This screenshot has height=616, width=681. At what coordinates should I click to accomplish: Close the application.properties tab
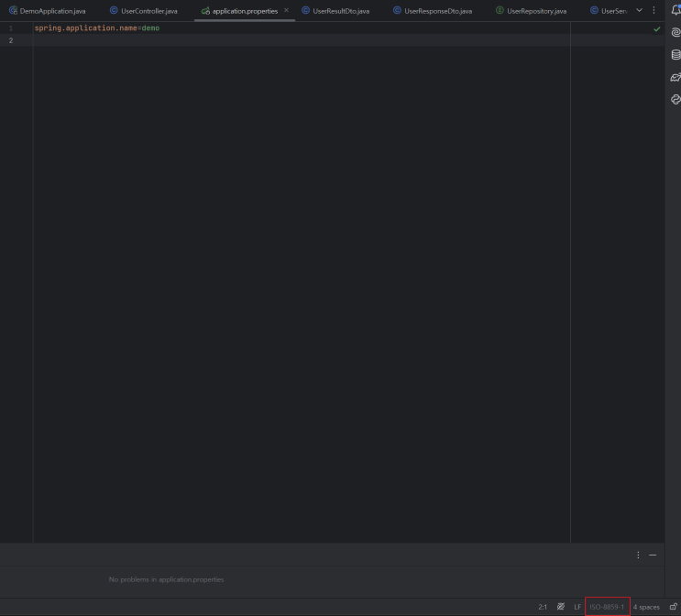[286, 10]
